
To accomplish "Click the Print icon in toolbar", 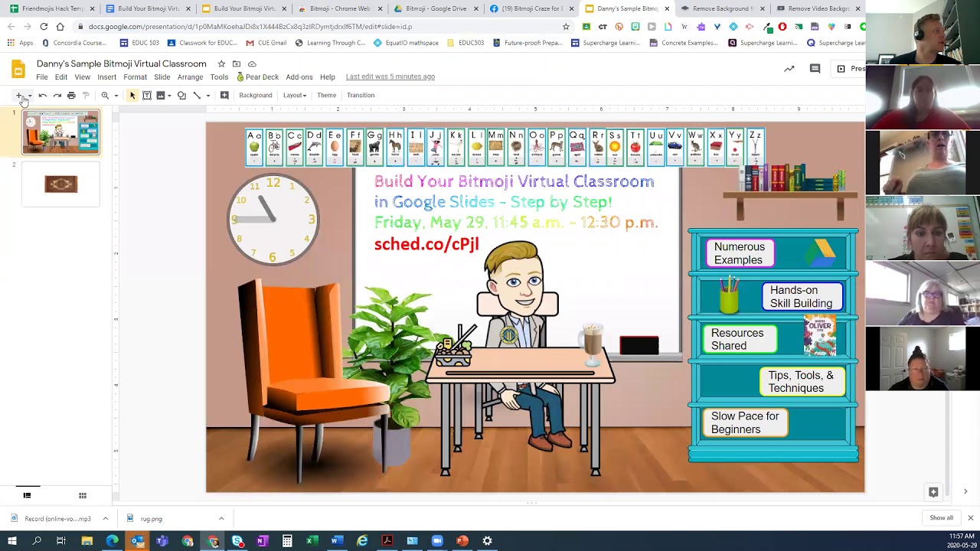I will (x=71, y=96).
